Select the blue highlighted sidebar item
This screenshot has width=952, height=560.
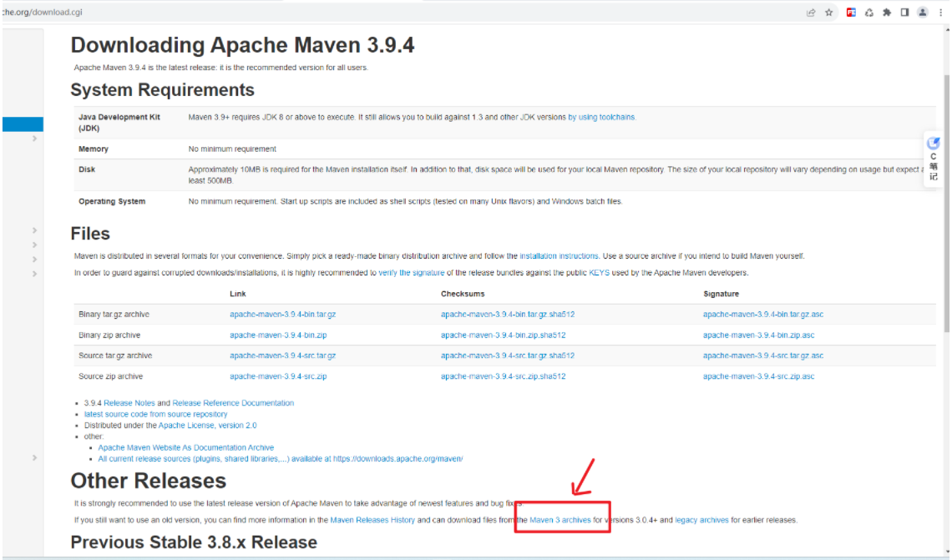[23, 124]
